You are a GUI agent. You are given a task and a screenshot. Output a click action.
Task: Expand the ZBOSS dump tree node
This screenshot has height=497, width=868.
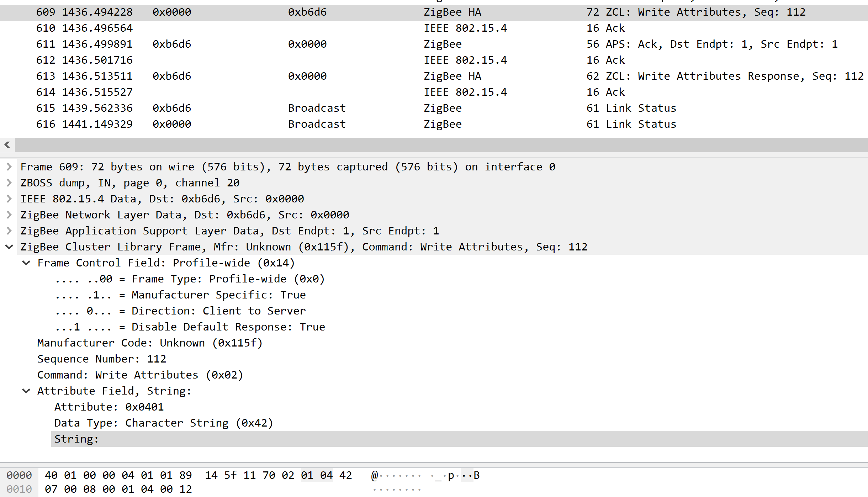9,183
